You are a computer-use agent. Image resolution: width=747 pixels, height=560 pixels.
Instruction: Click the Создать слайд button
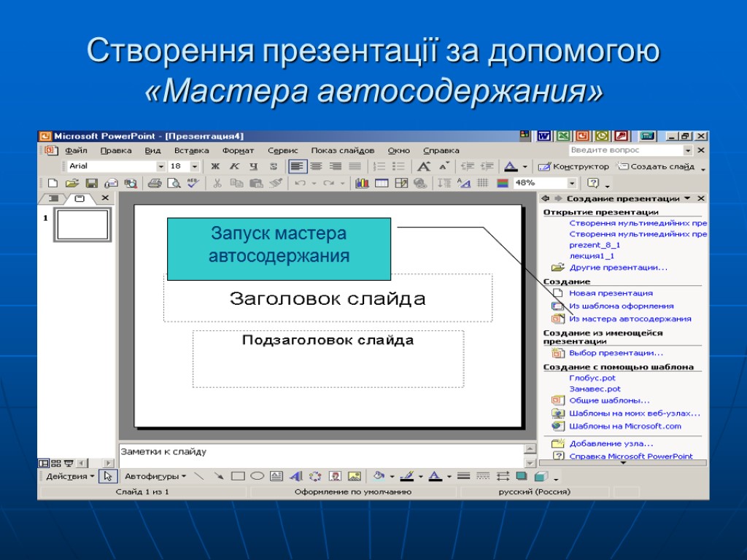click(x=655, y=167)
